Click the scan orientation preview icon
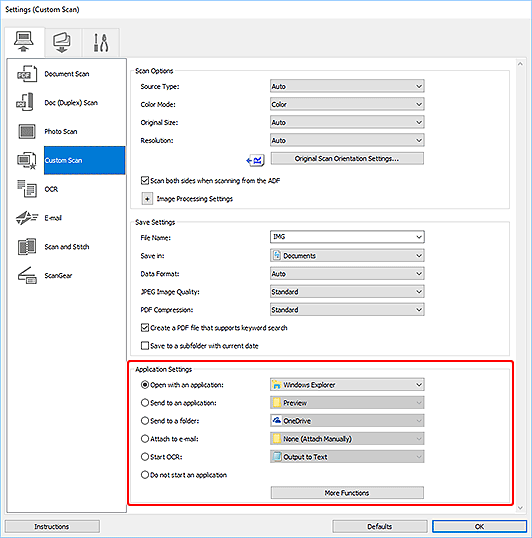 pyautogui.click(x=256, y=160)
